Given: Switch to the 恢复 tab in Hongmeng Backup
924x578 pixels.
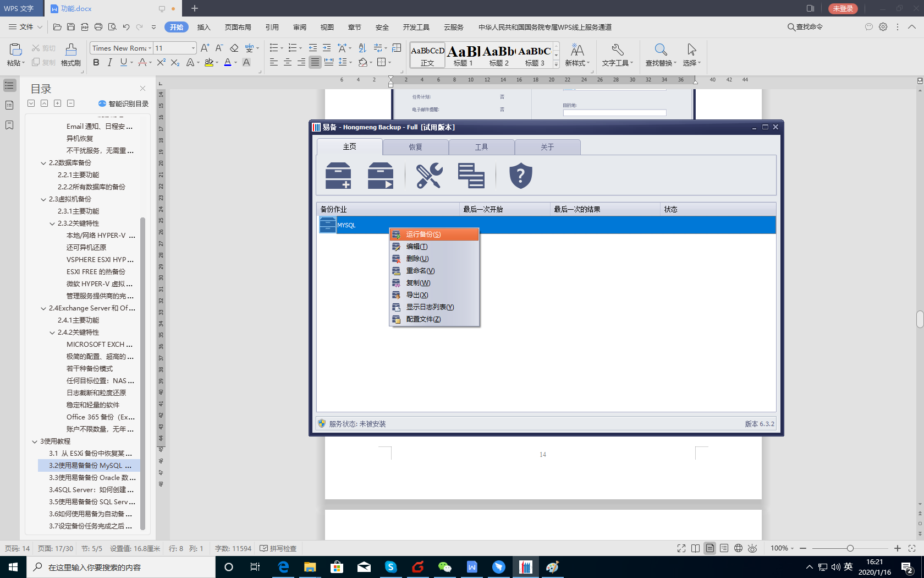Looking at the screenshot, I should coord(415,147).
